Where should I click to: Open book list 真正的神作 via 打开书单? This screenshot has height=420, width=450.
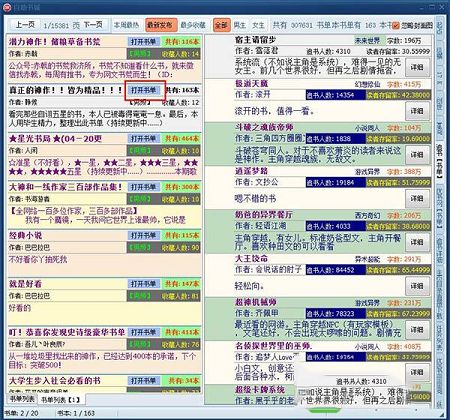[143, 90]
